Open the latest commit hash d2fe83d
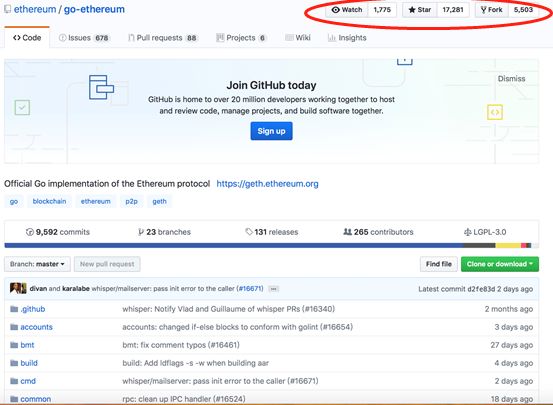553x405 pixels. pyautogui.click(x=481, y=289)
